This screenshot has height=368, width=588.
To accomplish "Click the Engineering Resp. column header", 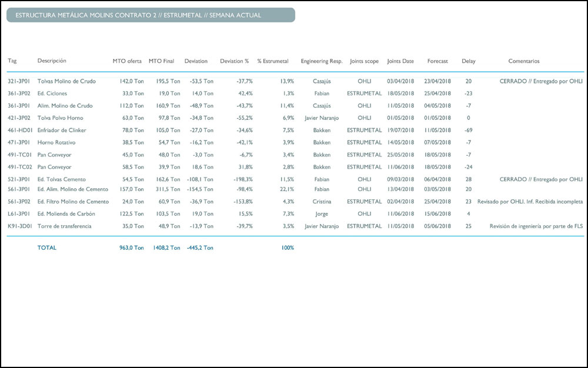I will 321,61.
